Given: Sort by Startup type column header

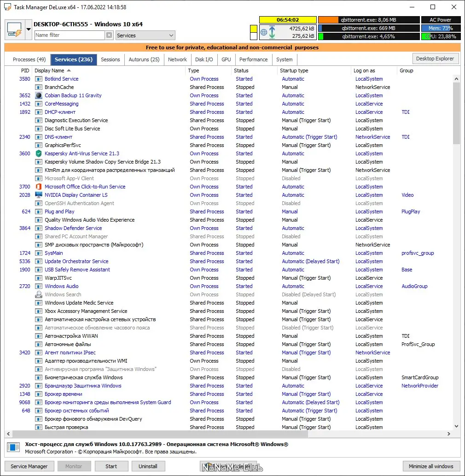Looking at the screenshot, I should point(314,71).
